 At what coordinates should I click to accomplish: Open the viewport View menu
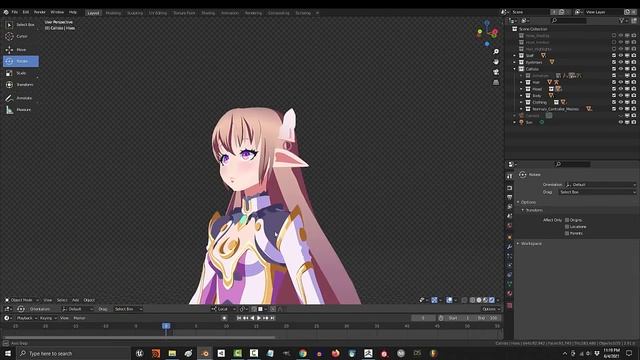[48, 300]
